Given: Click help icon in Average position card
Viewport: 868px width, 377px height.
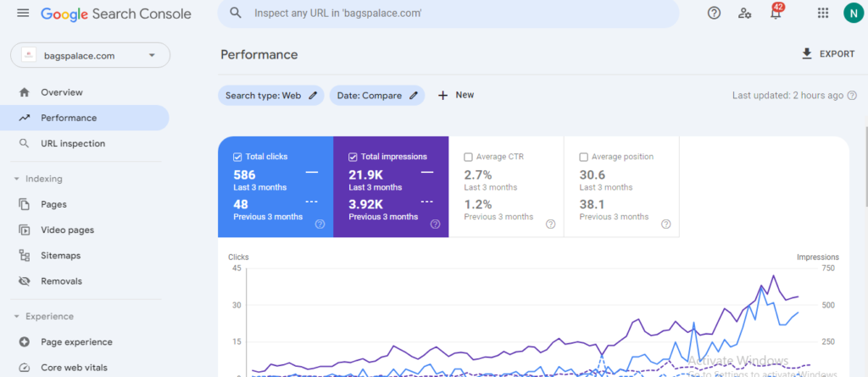Looking at the screenshot, I should pyautogui.click(x=665, y=225).
